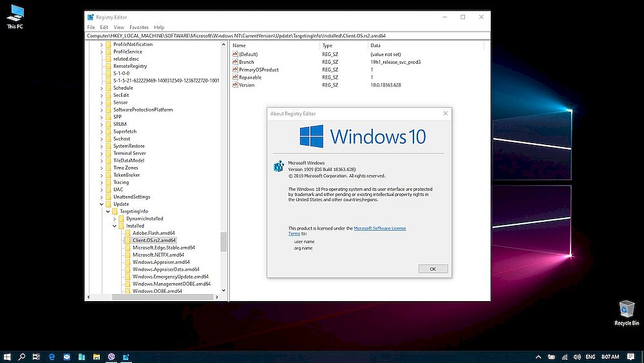Click the network tray icon
This screenshot has width=644, height=363.
[x=564, y=357]
